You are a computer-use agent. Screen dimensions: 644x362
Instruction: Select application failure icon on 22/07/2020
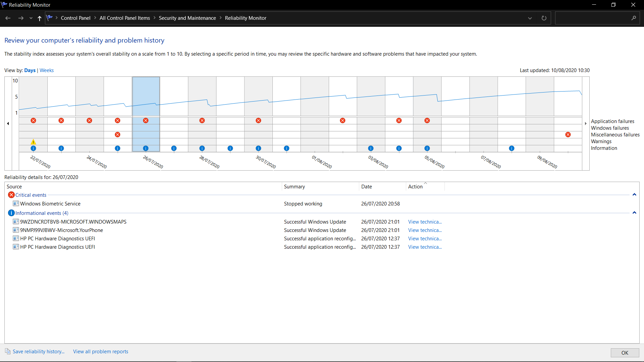coord(33,120)
